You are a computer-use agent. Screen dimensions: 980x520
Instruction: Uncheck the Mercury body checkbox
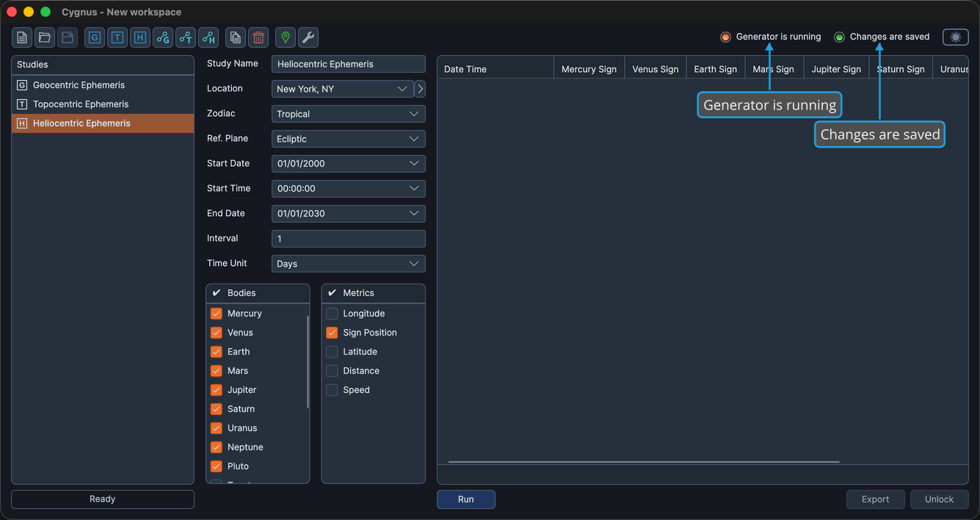point(217,314)
